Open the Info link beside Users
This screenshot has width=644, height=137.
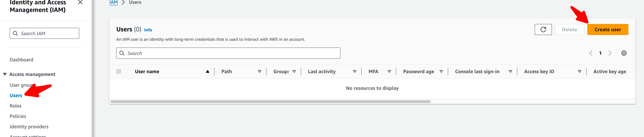[x=148, y=30]
